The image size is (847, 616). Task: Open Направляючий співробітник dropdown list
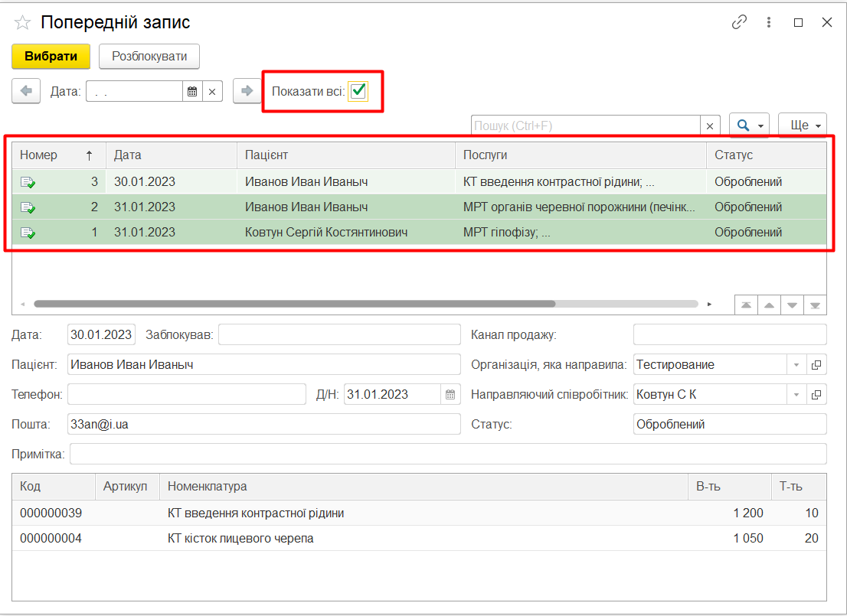coord(796,395)
